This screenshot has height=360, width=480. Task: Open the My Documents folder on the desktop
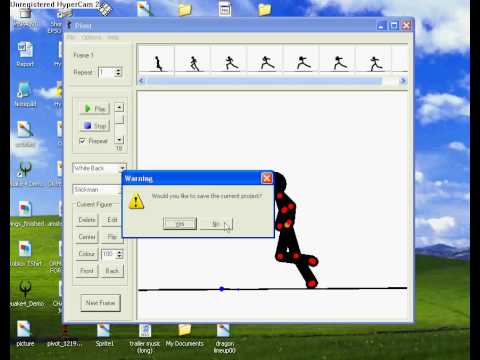pyautogui.click(x=184, y=335)
